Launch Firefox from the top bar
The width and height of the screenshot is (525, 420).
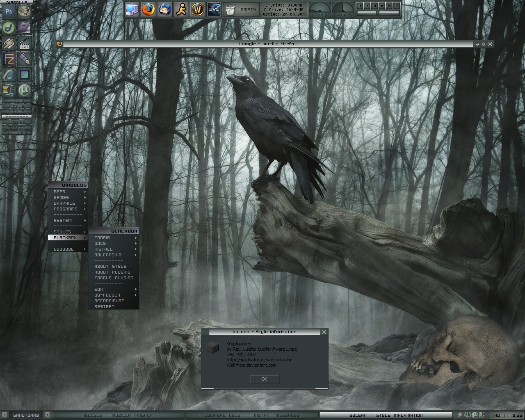pyautogui.click(x=148, y=9)
